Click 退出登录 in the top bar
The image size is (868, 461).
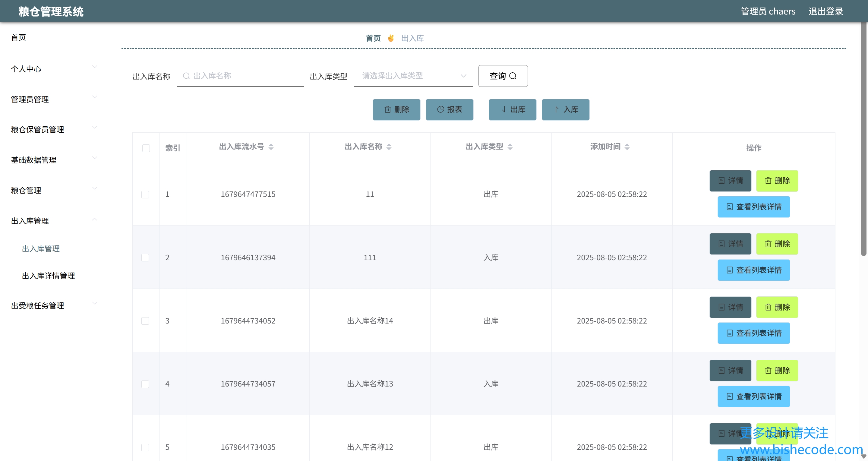(x=825, y=11)
